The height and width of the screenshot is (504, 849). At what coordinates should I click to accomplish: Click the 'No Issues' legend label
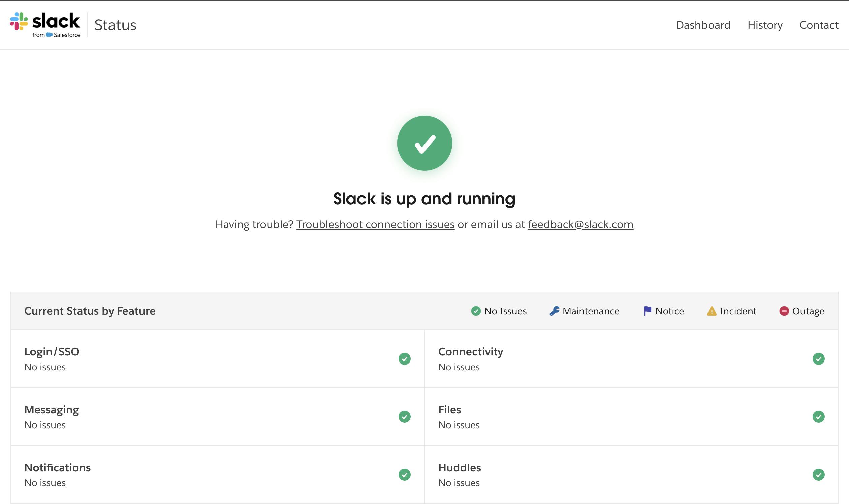click(505, 311)
